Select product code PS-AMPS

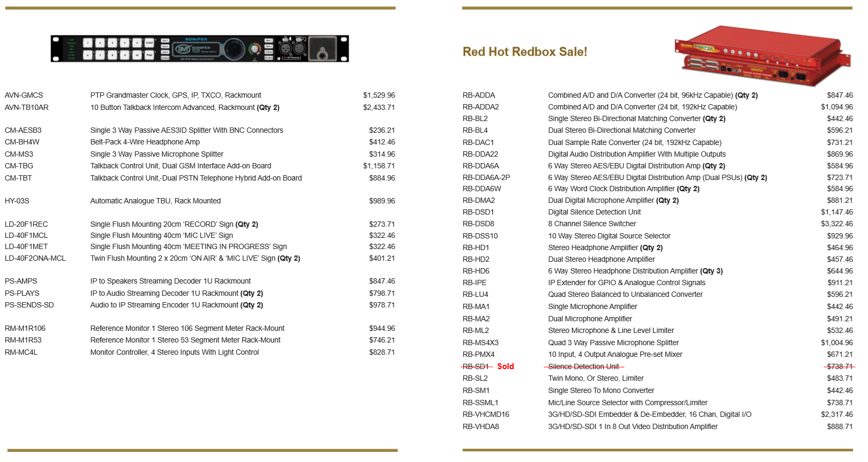coord(21,281)
